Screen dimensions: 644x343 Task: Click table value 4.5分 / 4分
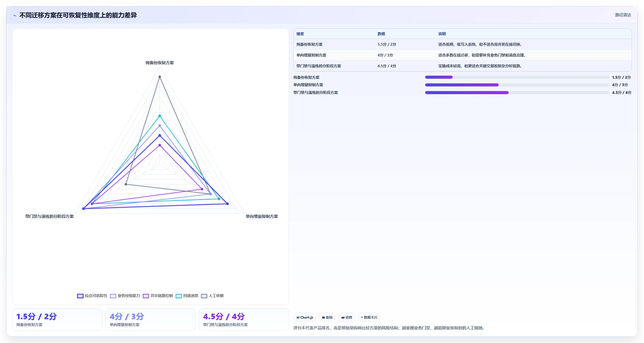coord(387,66)
